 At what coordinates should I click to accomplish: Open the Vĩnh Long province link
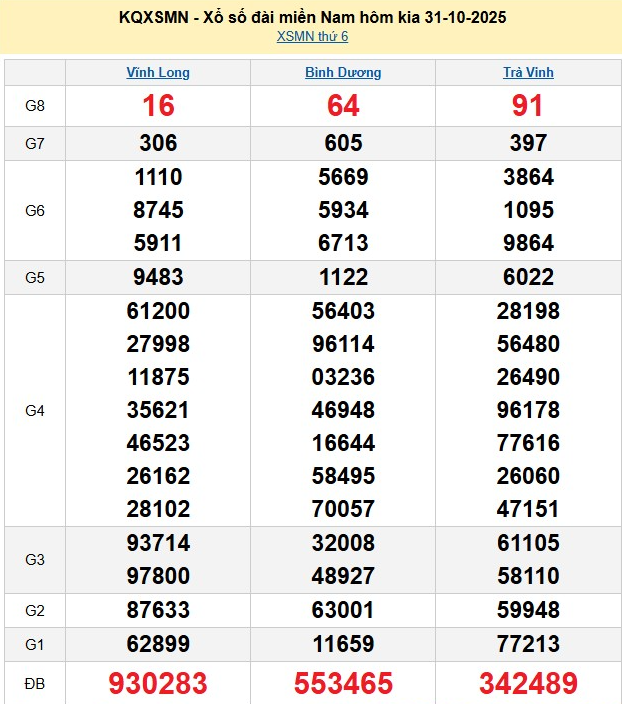[158, 73]
